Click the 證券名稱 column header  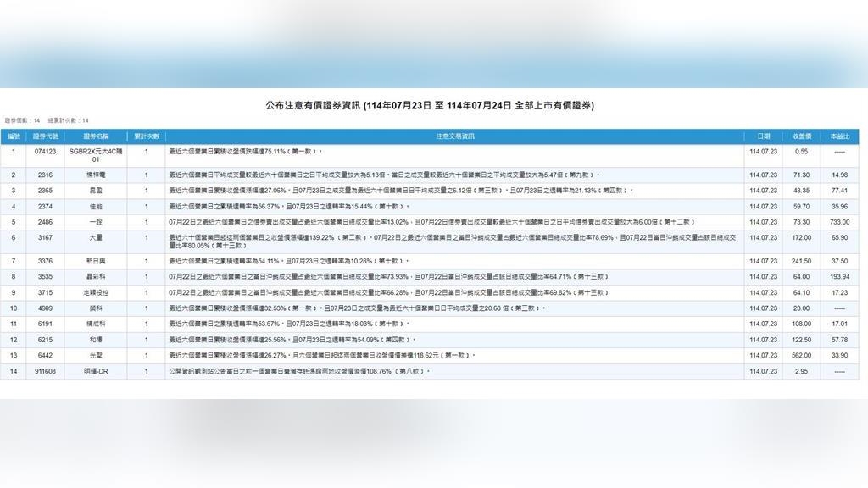(96, 136)
